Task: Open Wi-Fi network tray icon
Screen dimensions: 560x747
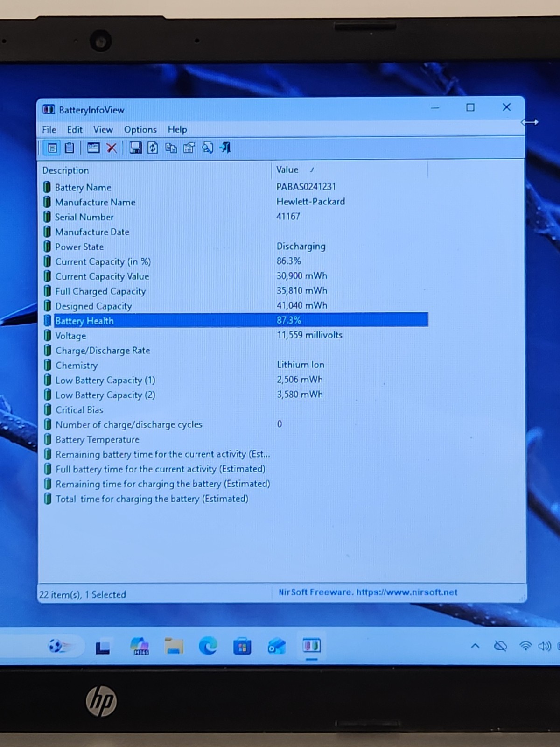Action: tap(525, 646)
